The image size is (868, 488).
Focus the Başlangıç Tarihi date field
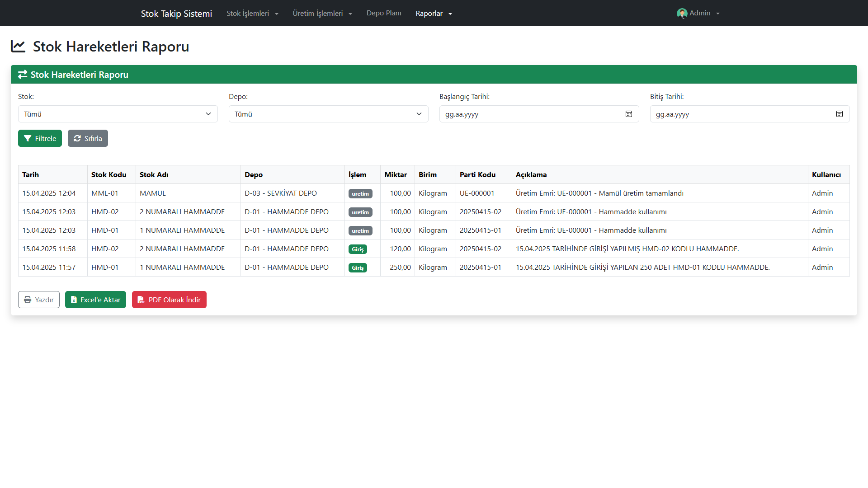coord(539,114)
